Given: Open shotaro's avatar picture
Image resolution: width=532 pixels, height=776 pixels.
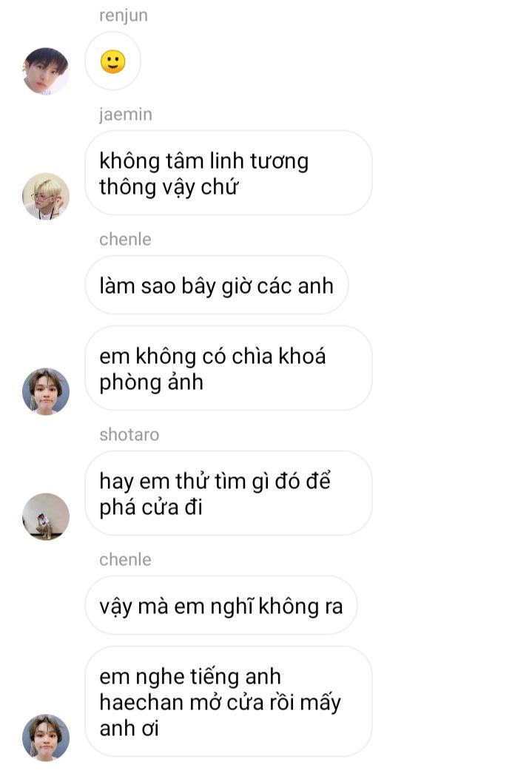Looking at the screenshot, I should tap(46, 516).
